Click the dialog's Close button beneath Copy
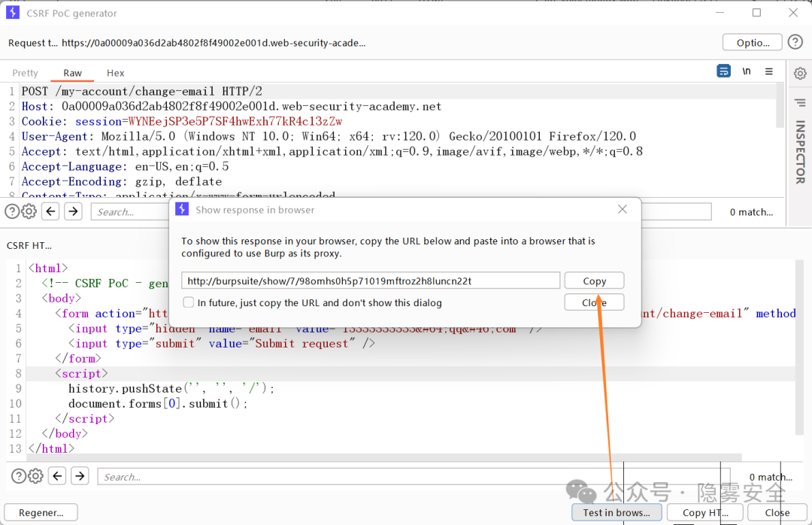 tap(594, 302)
